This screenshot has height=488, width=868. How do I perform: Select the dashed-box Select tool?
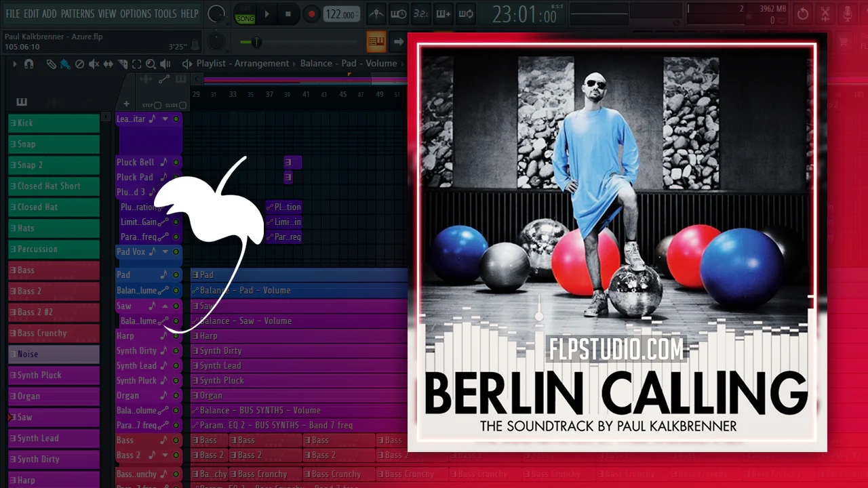tap(136, 64)
